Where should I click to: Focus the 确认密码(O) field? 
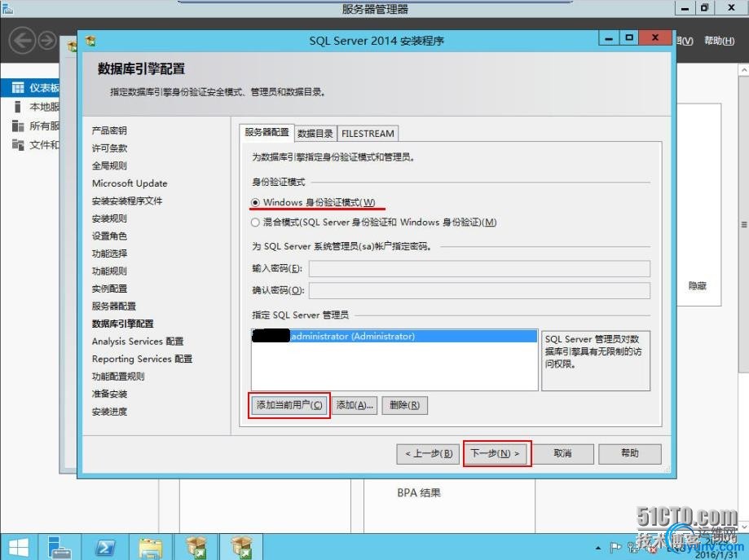coord(479,290)
